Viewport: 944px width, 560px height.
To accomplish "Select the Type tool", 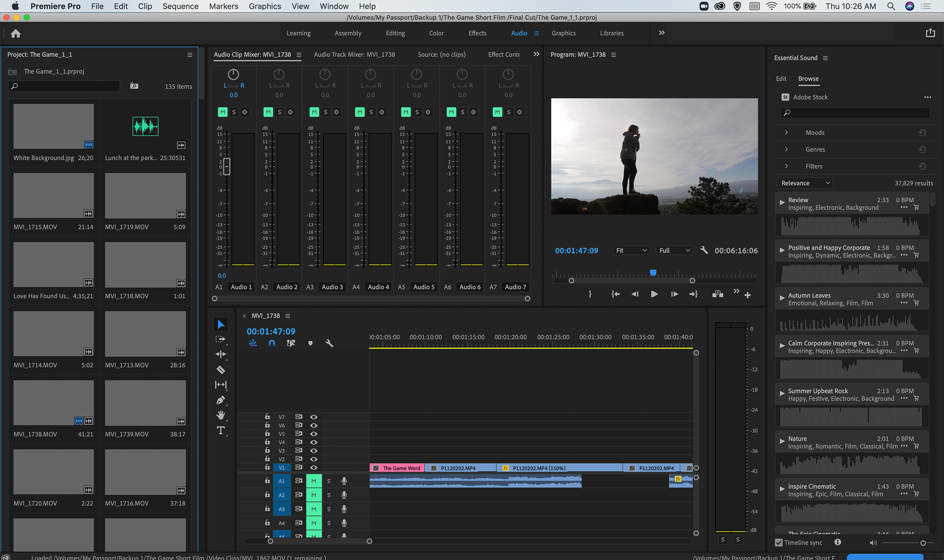I will [x=221, y=431].
